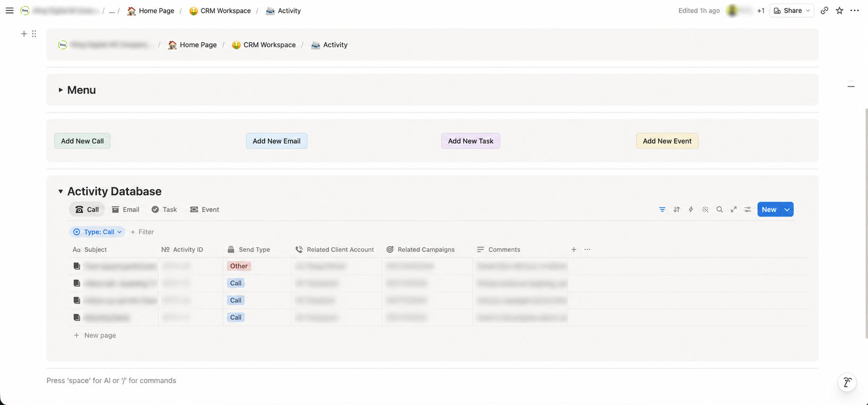Open the sidebar hamburger menu
Viewport: 868px width, 405px height.
(x=9, y=10)
